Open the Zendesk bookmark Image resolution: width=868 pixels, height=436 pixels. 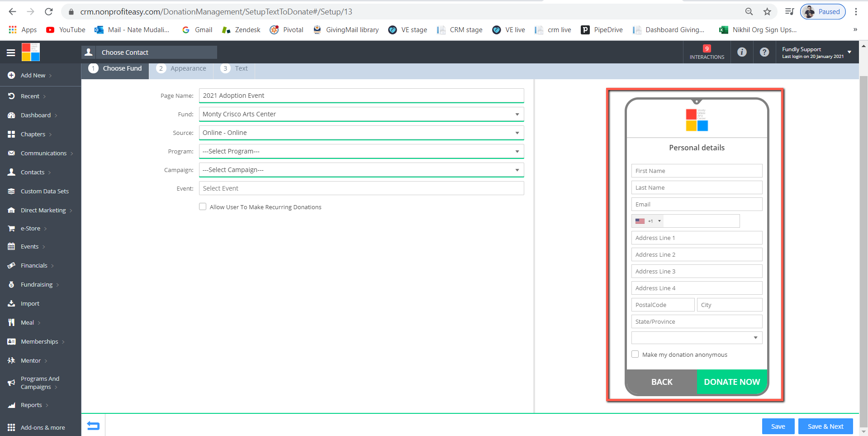click(x=241, y=30)
